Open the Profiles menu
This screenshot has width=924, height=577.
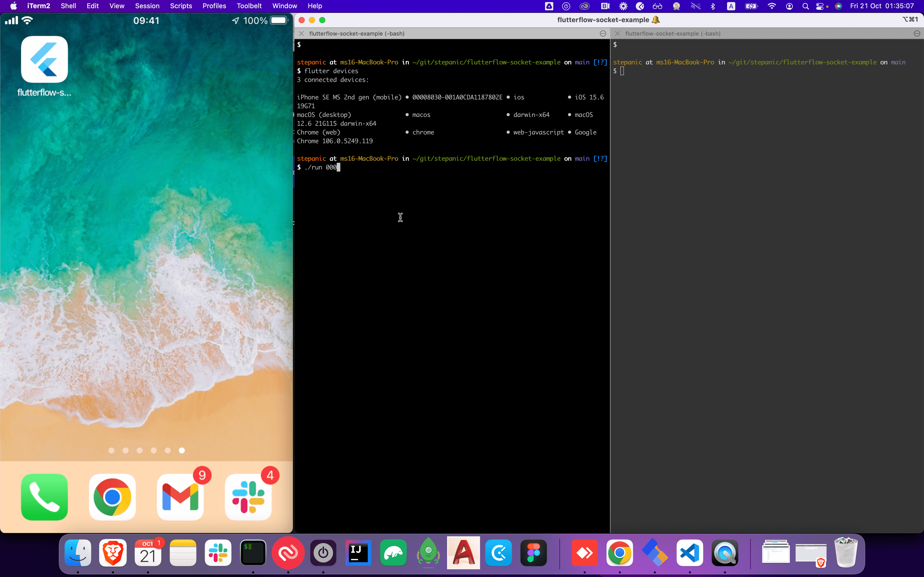214,6
